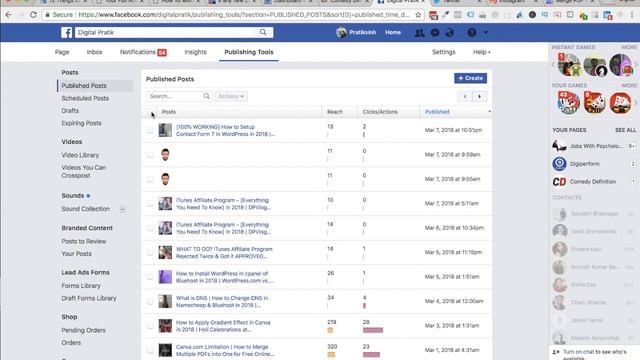This screenshot has height=360, width=640.
Task: Open Inbox tab
Action: (94, 52)
